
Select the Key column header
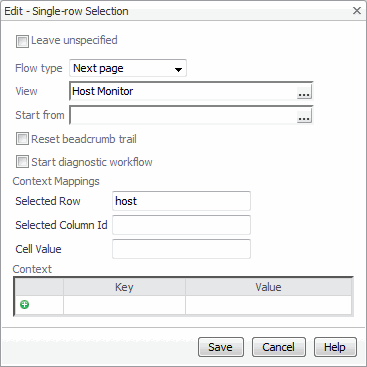pyautogui.click(x=124, y=287)
